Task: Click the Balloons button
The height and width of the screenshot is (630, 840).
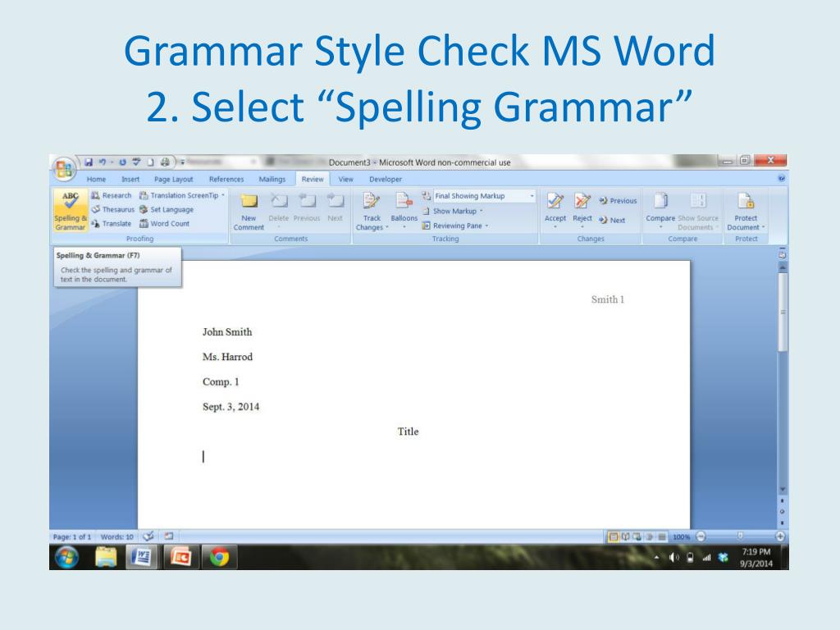Action: click(404, 211)
